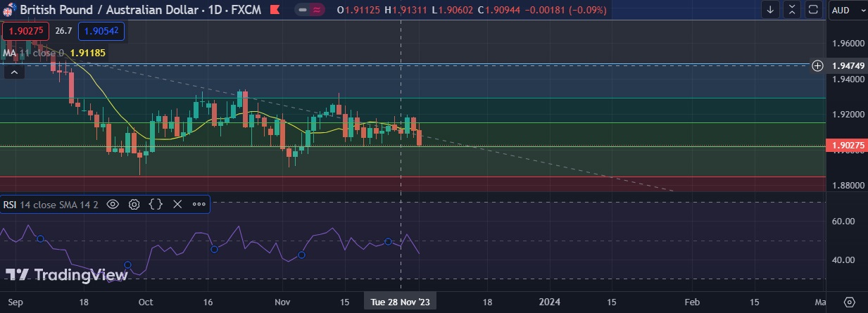Image resolution: width=868 pixels, height=313 pixels.
Task: Click the RSI 60.00 scale label
Action: [843, 221]
